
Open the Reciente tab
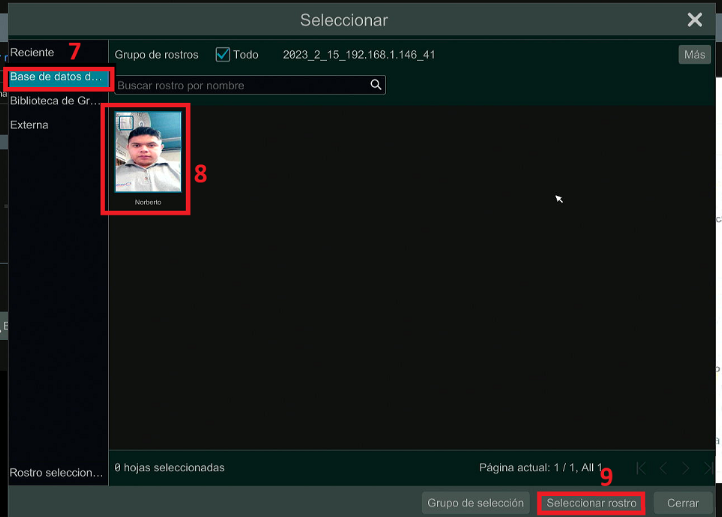pyautogui.click(x=32, y=52)
